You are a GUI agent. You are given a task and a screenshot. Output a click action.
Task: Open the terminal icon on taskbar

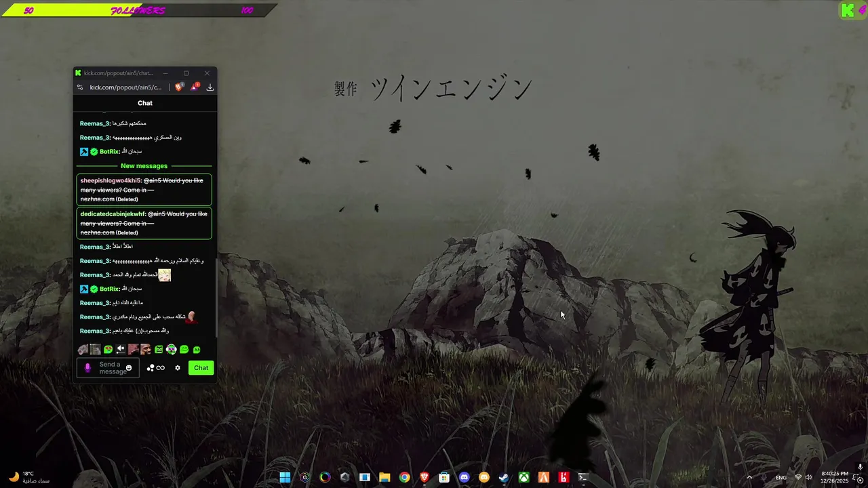[x=583, y=477]
